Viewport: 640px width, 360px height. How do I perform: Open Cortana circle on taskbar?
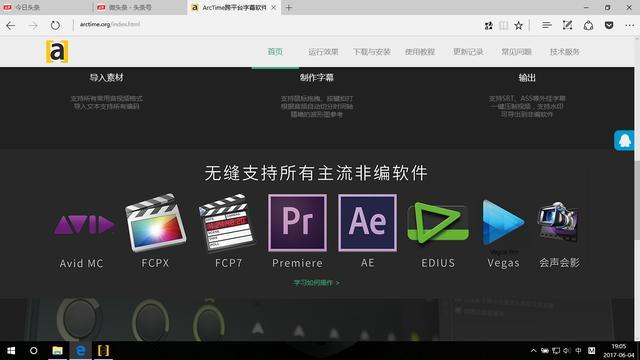[33, 351]
